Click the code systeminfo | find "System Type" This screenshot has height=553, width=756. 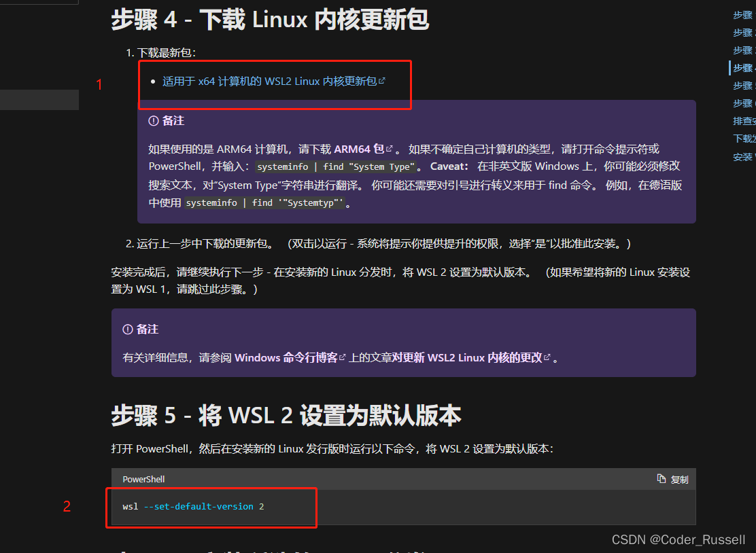336,166
